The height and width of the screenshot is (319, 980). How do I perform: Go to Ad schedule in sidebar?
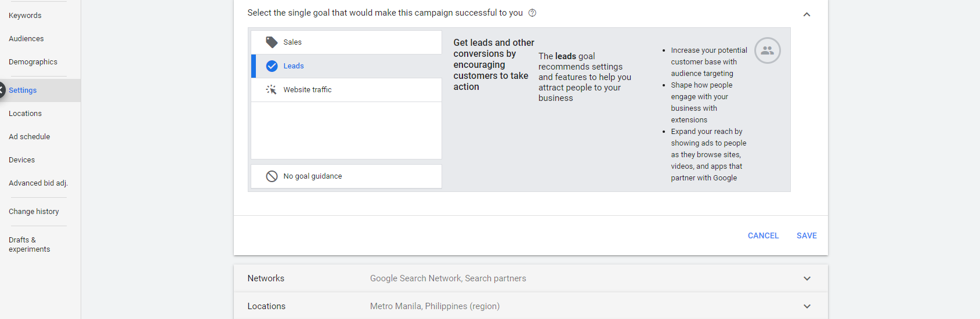[29, 137]
